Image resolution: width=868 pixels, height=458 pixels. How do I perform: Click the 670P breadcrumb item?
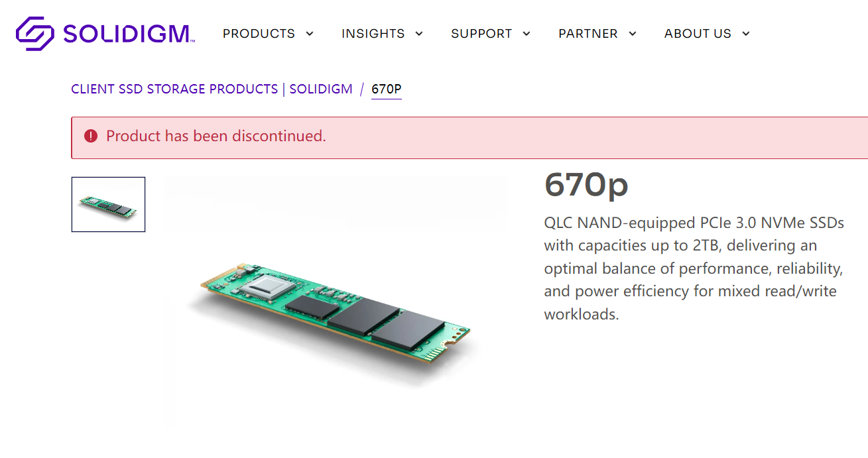[x=386, y=89]
